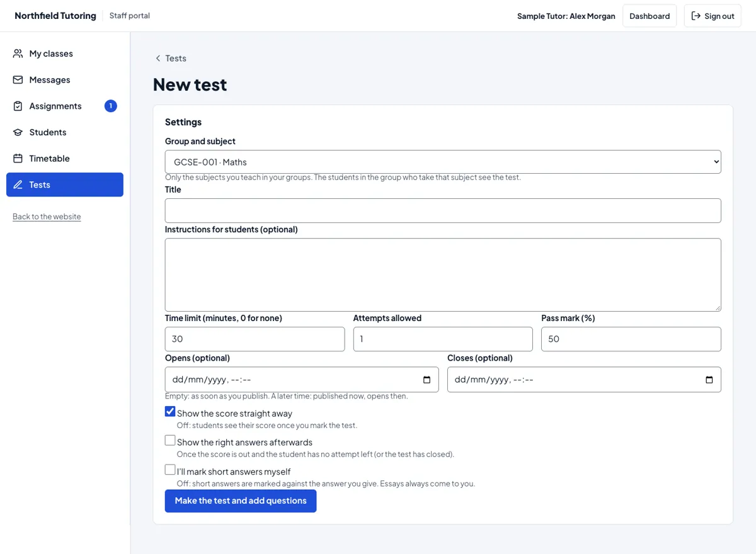756x554 pixels.
Task: Click the 'New test' page heading
Action: 190,84
